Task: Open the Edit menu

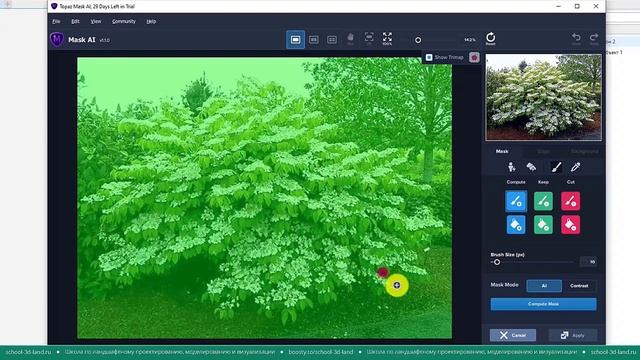Action: [x=76, y=21]
